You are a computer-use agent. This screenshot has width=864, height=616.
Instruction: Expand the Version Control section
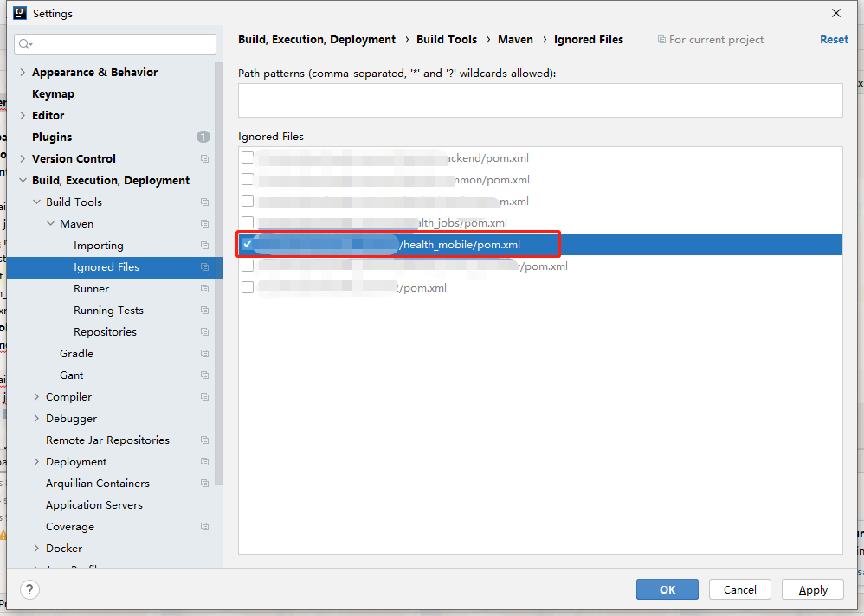[x=23, y=159]
